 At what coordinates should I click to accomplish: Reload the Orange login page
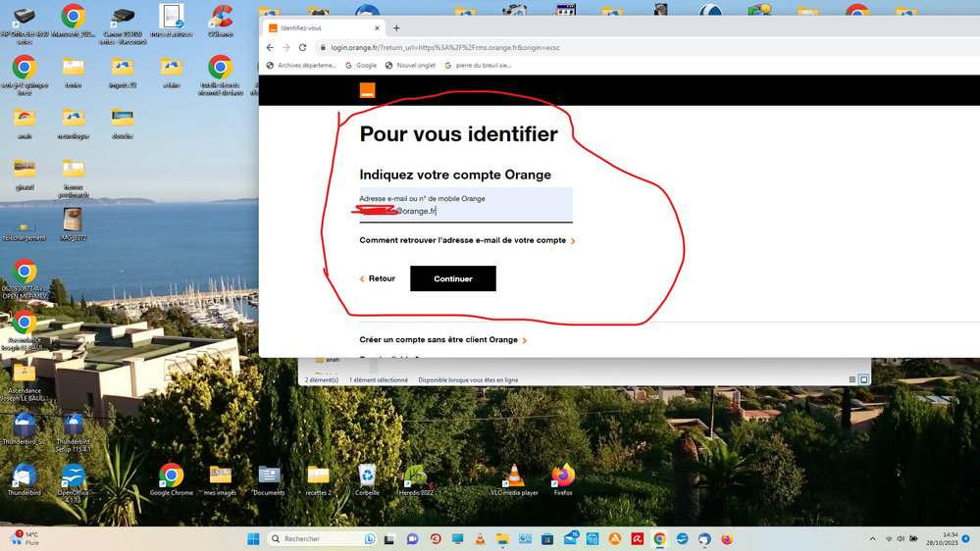tap(302, 47)
